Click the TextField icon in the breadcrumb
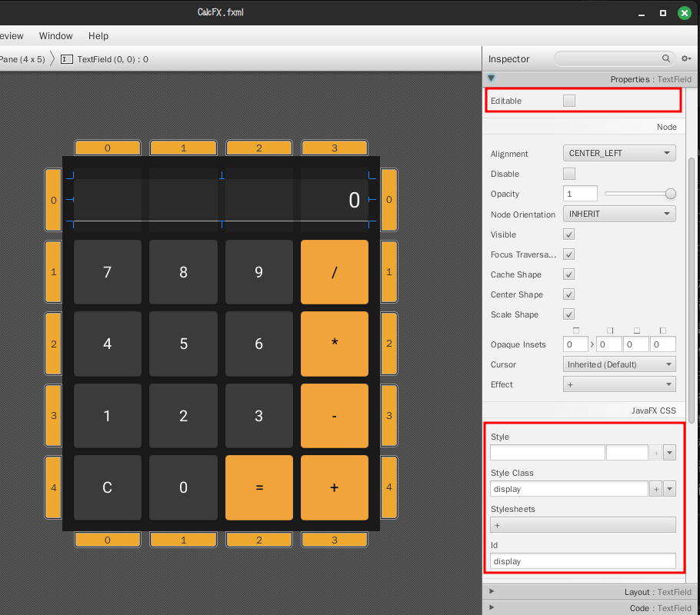Viewport: 700px width, 615px height. (x=66, y=59)
